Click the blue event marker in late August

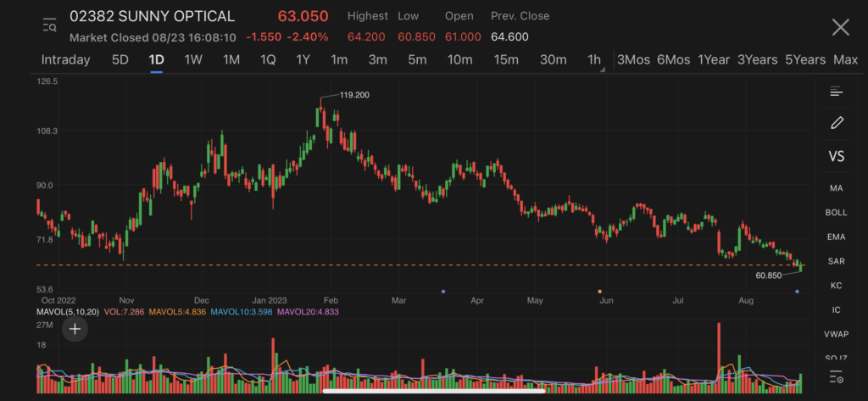click(797, 292)
